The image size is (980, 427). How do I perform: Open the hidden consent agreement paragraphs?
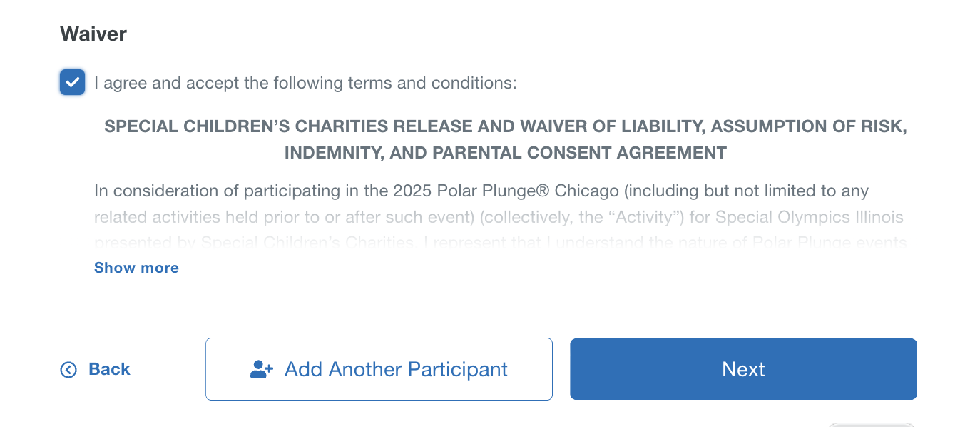coord(136,267)
